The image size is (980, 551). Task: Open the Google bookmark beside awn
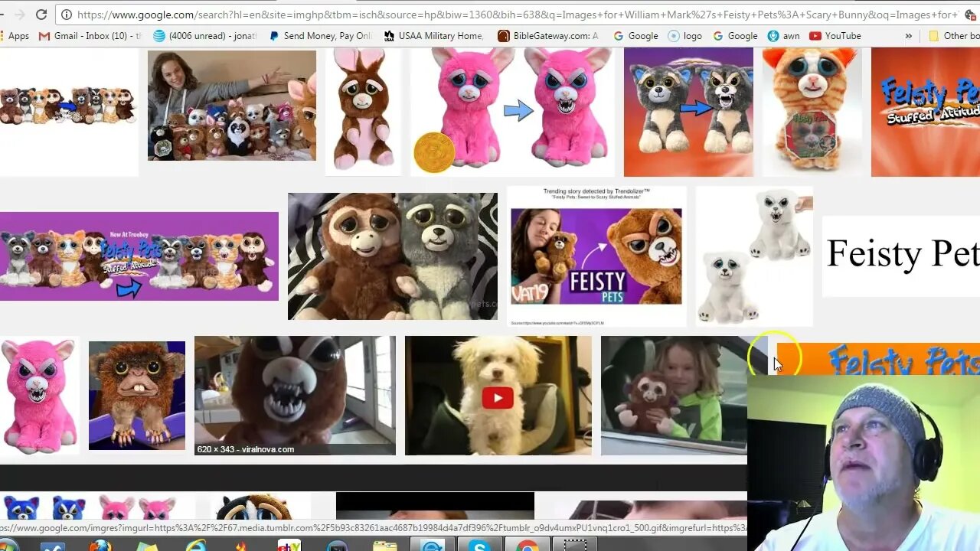(735, 36)
